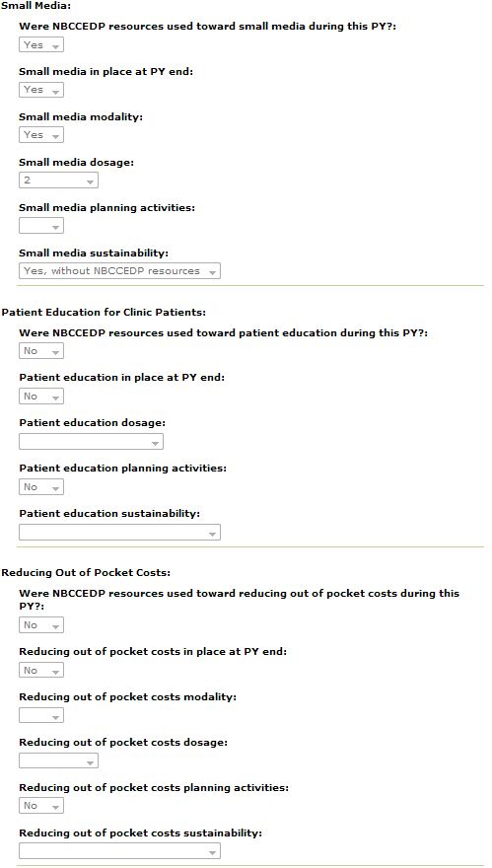
Task: Open Reducing out of pocket costs planning activities dropdown
Action: (41, 806)
